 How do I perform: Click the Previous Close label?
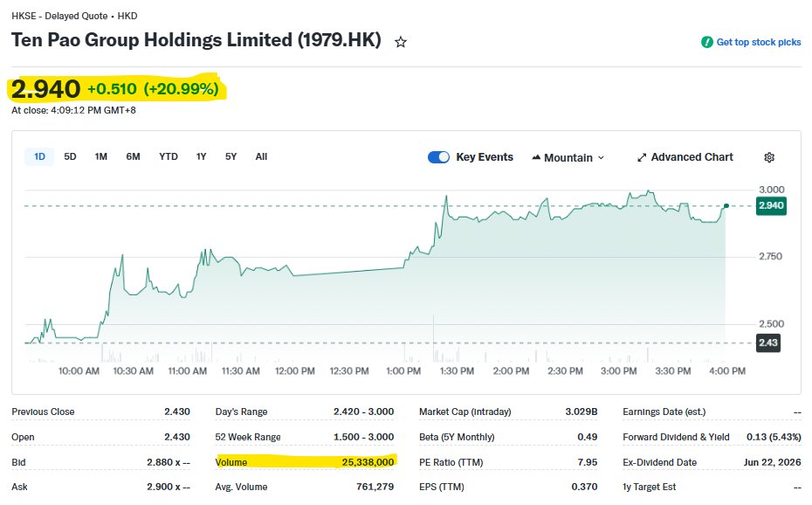point(43,412)
